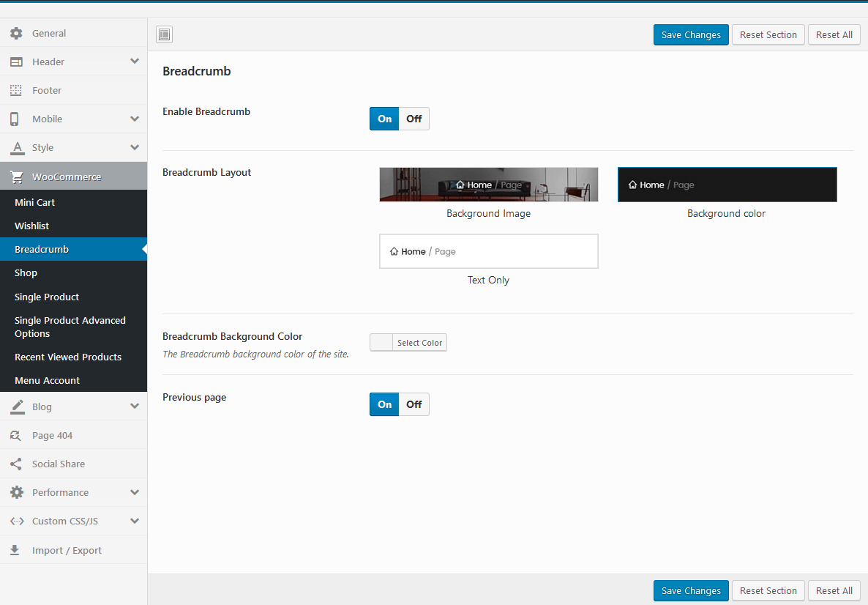Click top Reset All button
The width and height of the screenshot is (868, 605).
tap(834, 35)
